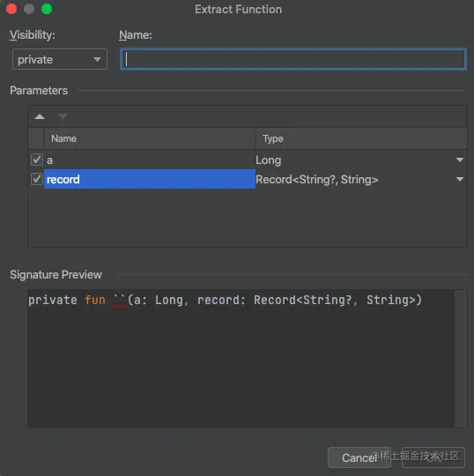Click the green zoom window button
Viewport: 474px width, 476px height.
47,9
